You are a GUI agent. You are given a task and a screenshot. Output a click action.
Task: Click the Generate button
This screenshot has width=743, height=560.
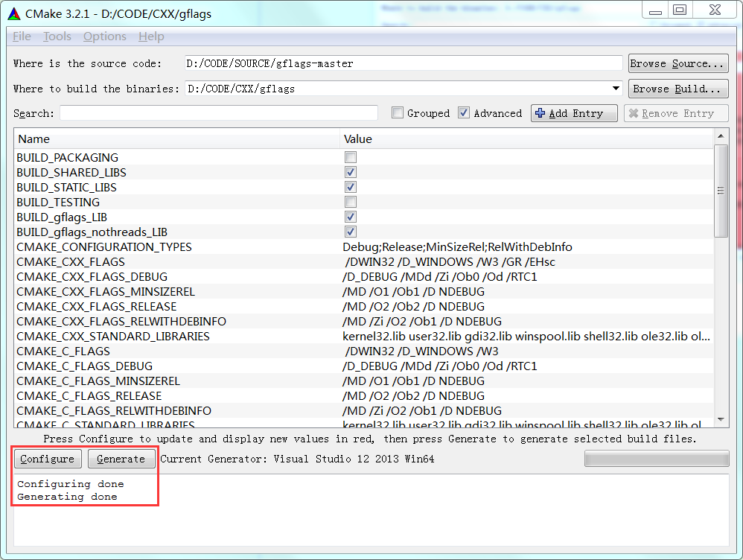pyautogui.click(x=121, y=459)
